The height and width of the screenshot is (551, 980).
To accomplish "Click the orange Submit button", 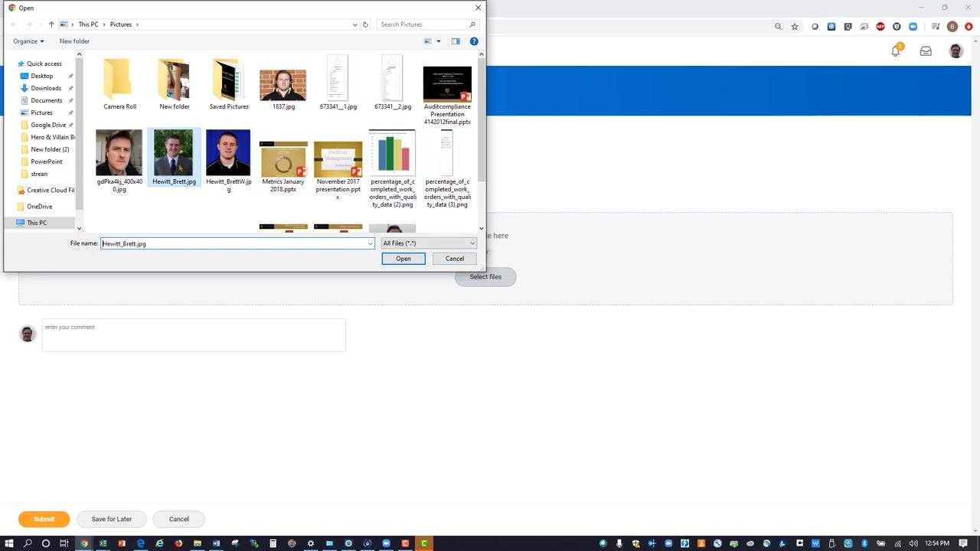I will point(44,519).
